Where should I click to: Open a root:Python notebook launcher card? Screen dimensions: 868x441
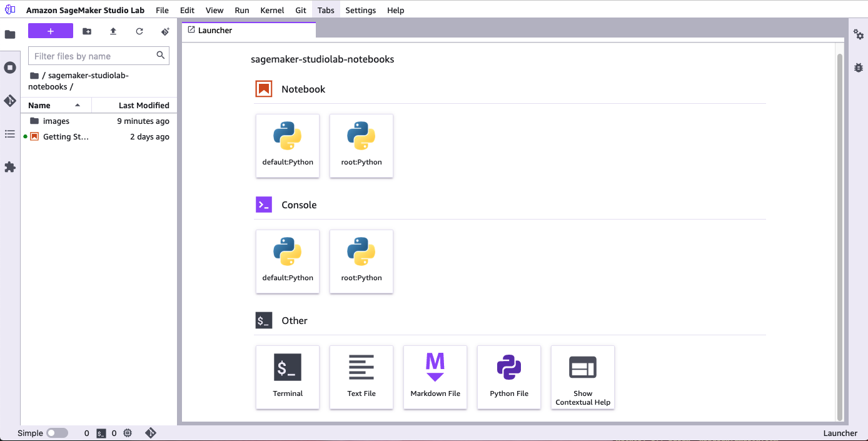[x=361, y=146]
